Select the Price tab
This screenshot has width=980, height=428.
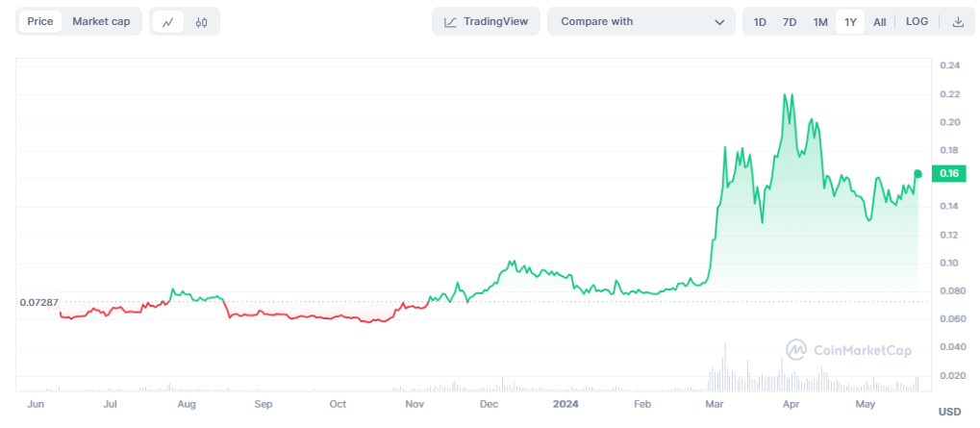coord(40,21)
